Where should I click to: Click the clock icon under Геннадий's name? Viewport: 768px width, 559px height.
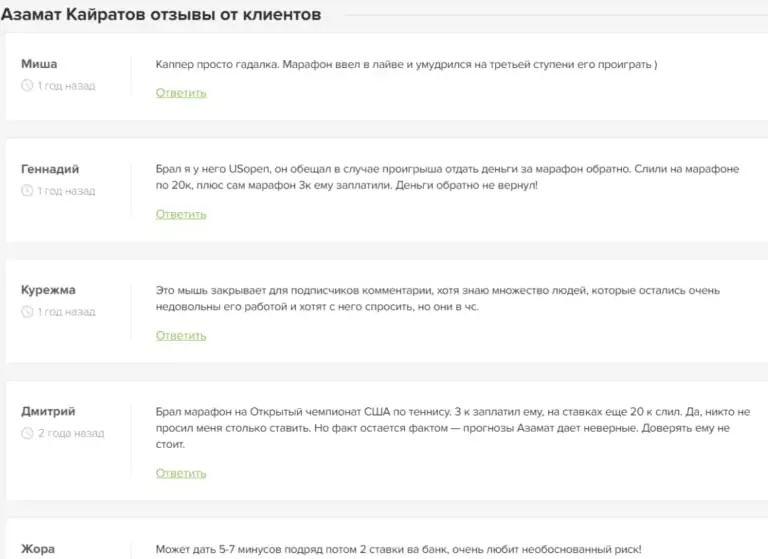pos(27,191)
